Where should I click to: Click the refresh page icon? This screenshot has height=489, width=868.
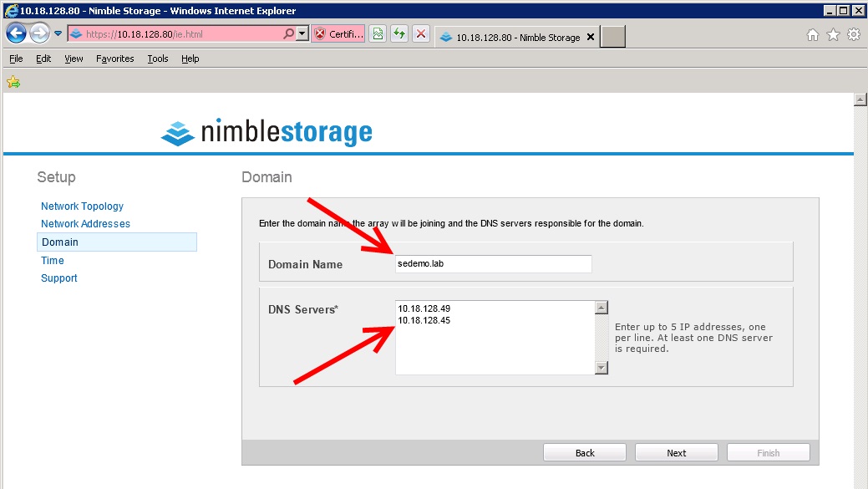[399, 33]
